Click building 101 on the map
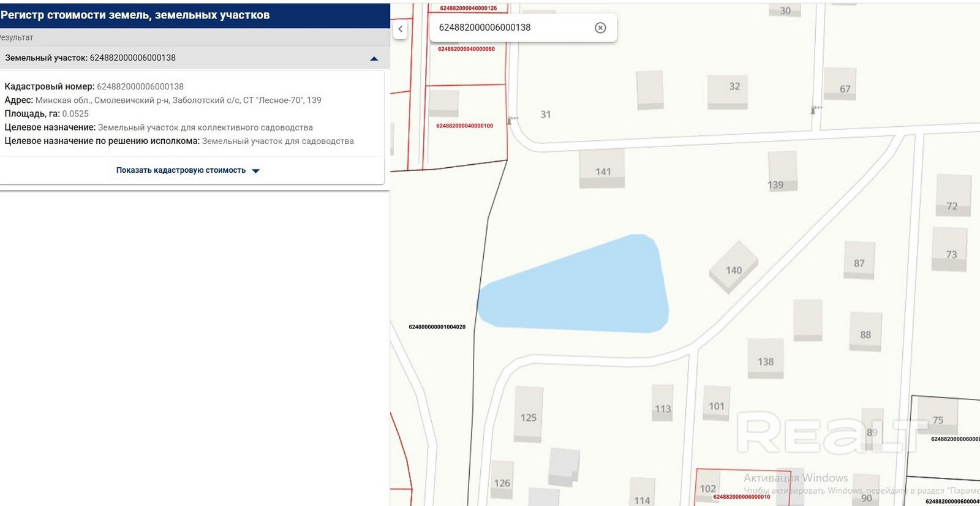The image size is (980, 506). coord(716,402)
